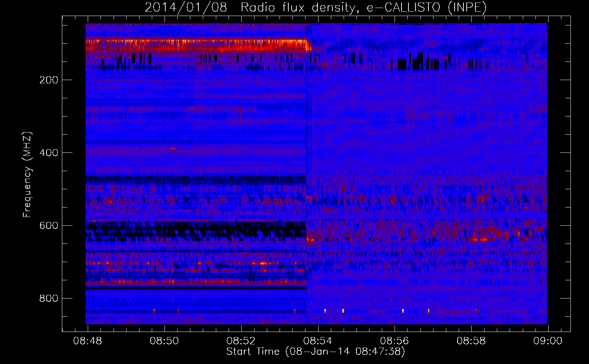Click the 'Frequency (MHZ)' axis label
Screen dimensions: 589x364
(x=27, y=175)
